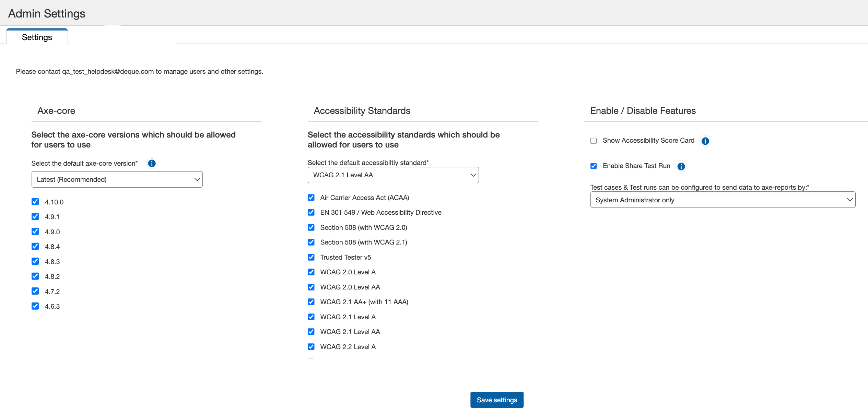The image size is (868, 415).
Task: Open System Administrator only dropdown
Action: coord(723,200)
